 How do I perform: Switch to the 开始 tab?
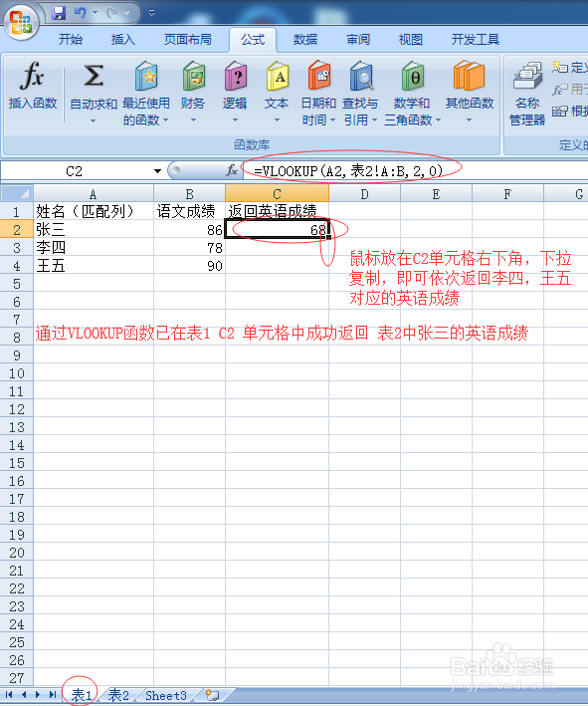point(71,40)
